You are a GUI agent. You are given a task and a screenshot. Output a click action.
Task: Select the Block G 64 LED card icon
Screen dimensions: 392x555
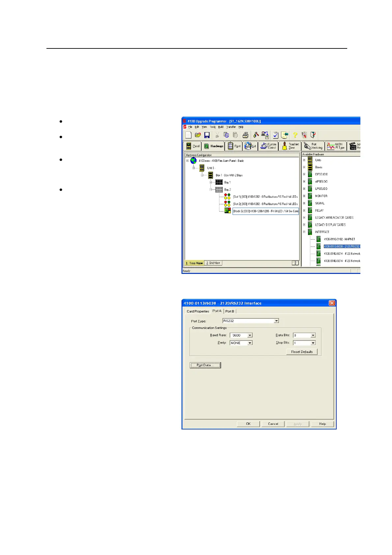pos(227,211)
